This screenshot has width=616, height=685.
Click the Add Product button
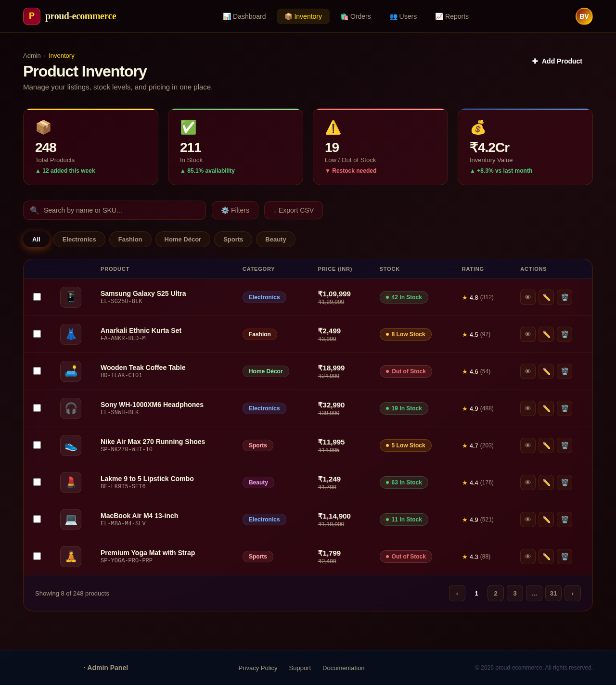click(x=557, y=61)
